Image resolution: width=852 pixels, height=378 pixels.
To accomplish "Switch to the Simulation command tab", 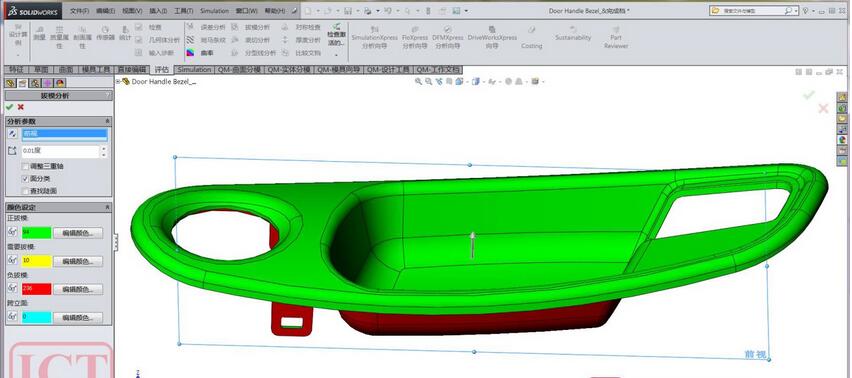I will (x=194, y=70).
